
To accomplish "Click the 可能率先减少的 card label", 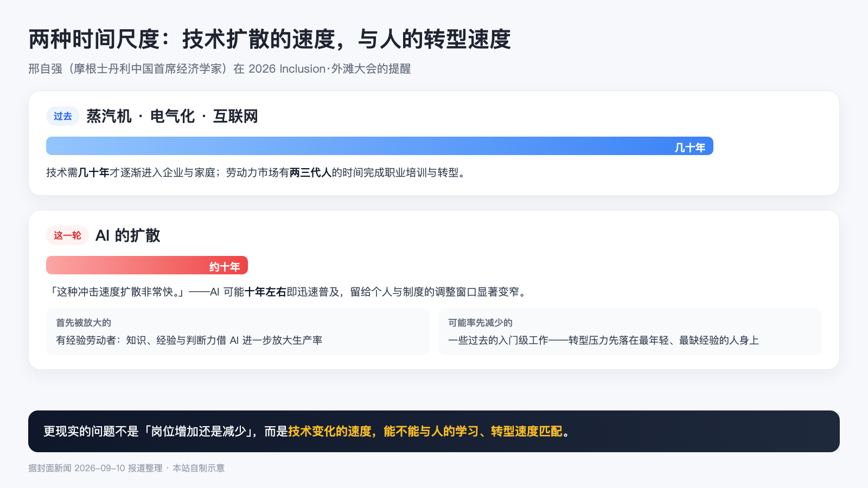I will [x=480, y=323].
